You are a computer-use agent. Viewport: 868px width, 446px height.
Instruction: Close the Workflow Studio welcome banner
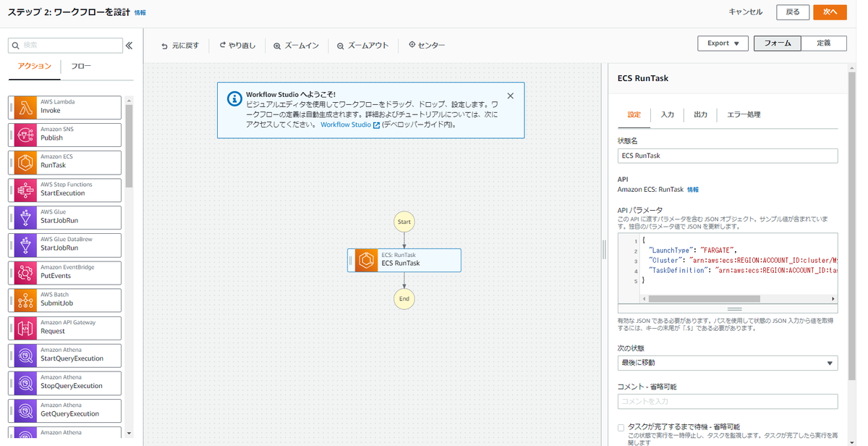pos(510,96)
